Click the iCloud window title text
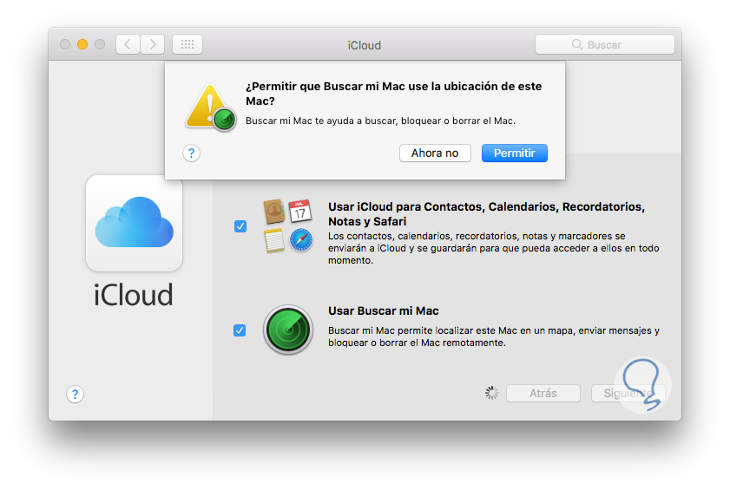Viewport: 730px width, 490px height. 364,45
